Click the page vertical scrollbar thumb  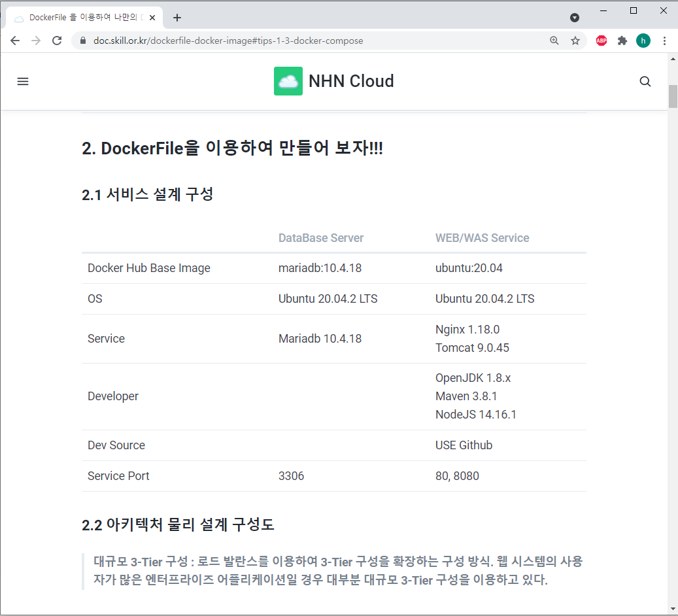pos(673,96)
